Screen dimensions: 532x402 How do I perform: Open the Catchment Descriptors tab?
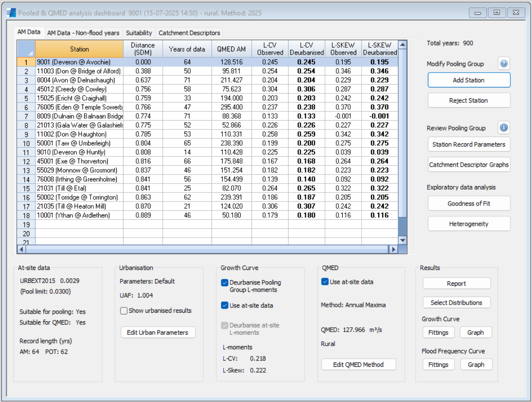[189, 33]
